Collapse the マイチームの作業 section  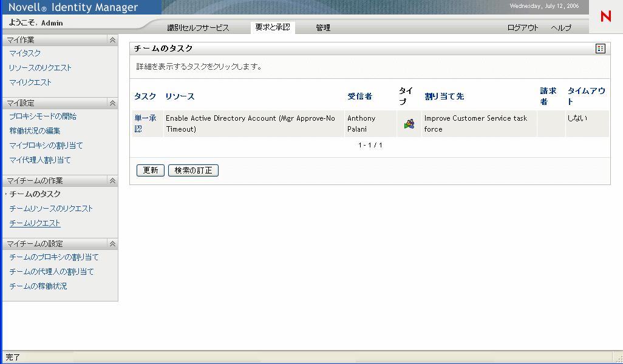coord(112,181)
